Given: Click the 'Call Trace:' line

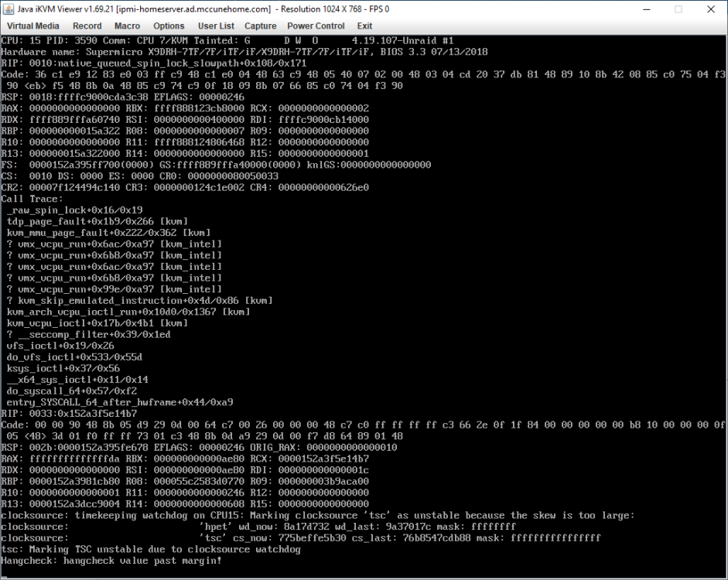Looking at the screenshot, I should [32, 199].
